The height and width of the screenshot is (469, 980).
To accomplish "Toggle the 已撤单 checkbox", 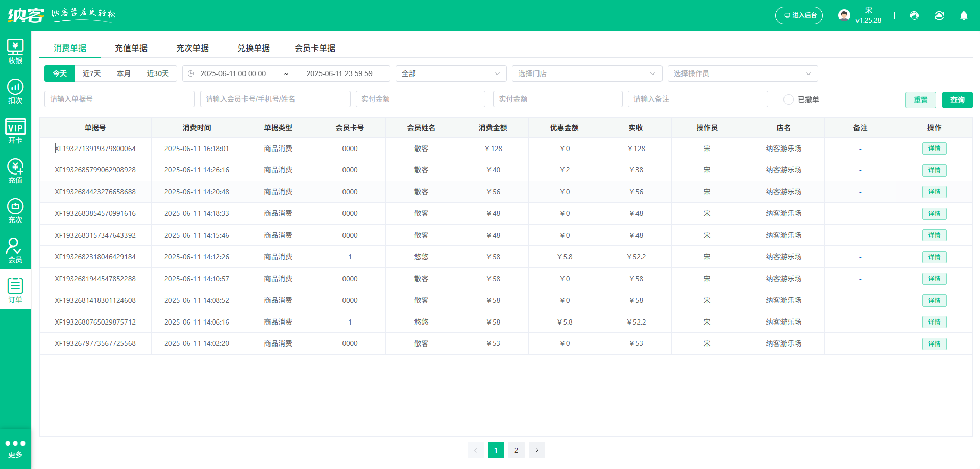I will 789,100.
